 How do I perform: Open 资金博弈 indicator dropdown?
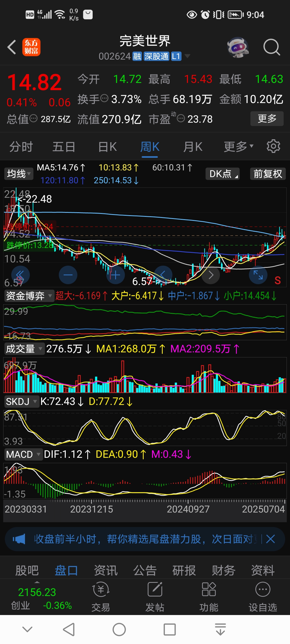click(x=29, y=296)
